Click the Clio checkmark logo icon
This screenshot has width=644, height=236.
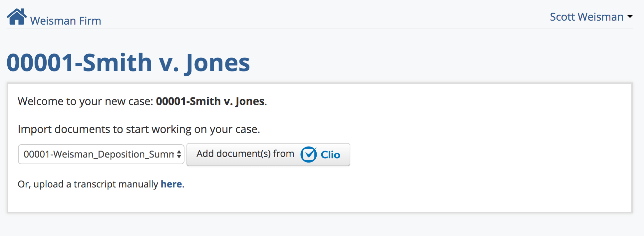click(308, 155)
